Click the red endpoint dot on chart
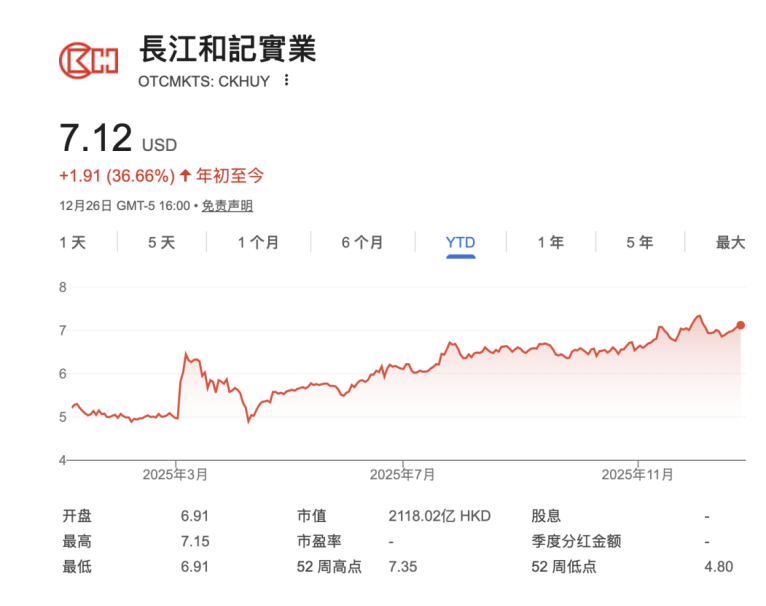Screen dimensions: 766x606 740,325
